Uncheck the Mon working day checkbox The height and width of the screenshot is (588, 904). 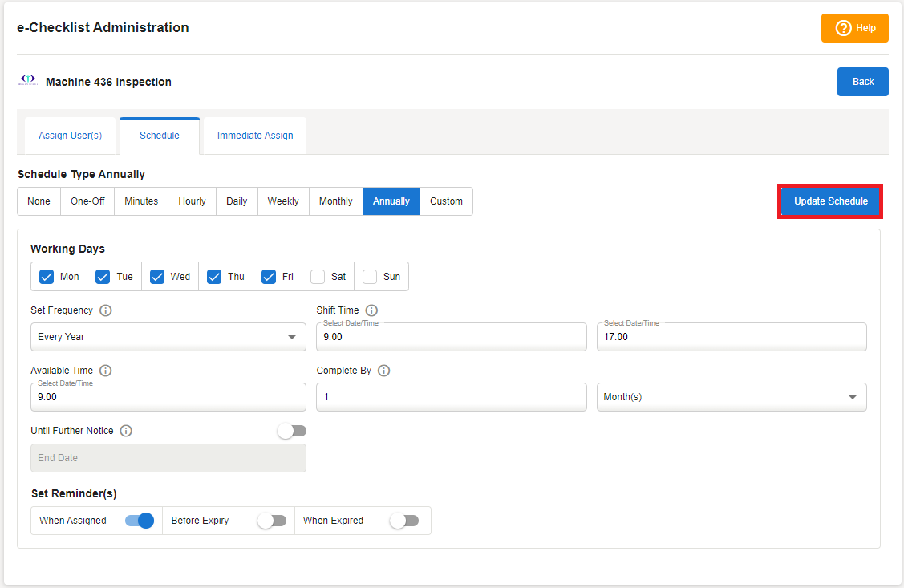[47, 277]
